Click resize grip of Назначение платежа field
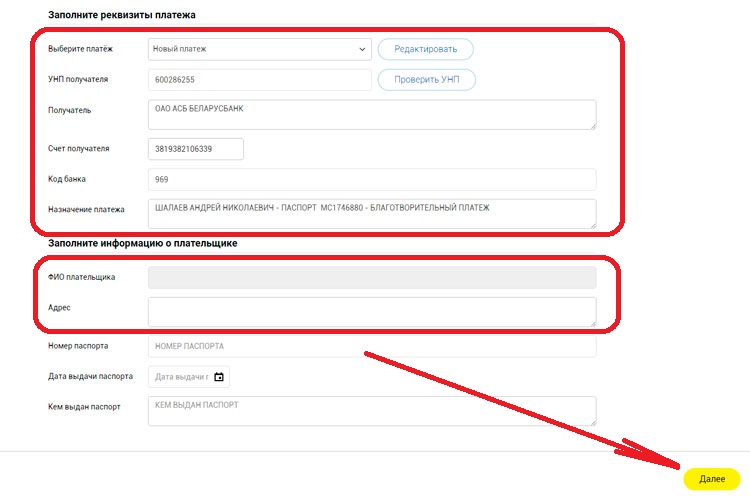Viewport: 750px width, 497px height. click(592, 224)
